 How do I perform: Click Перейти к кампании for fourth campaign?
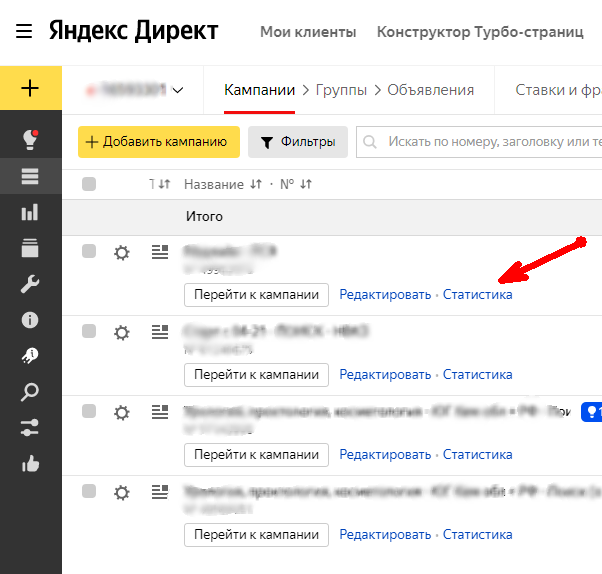tap(256, 534)
